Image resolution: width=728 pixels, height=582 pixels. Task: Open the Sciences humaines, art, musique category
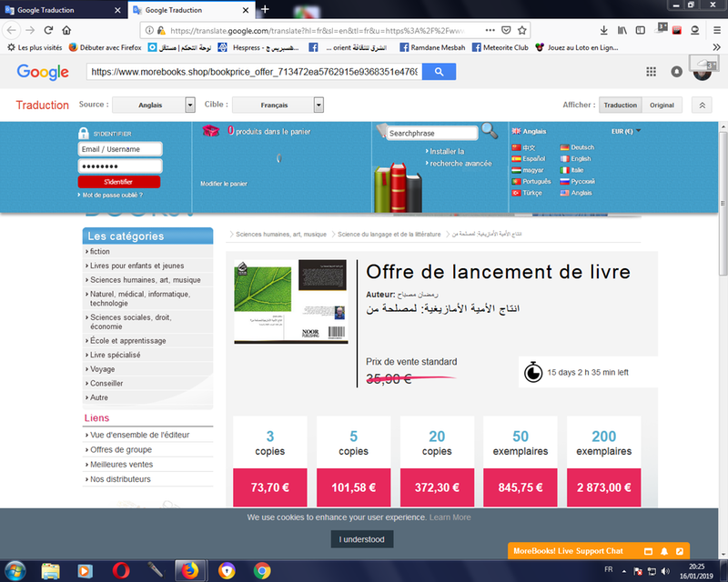click(x=146, y=280)
